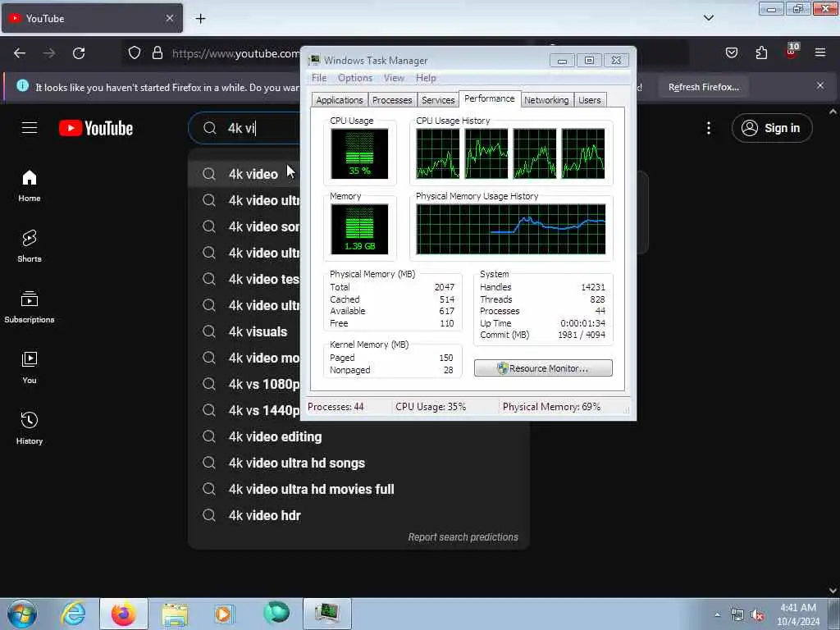This screenshot has width=840, height=630.
Task: Close the YouTube browser tab
Action: [x=170, y=18]
